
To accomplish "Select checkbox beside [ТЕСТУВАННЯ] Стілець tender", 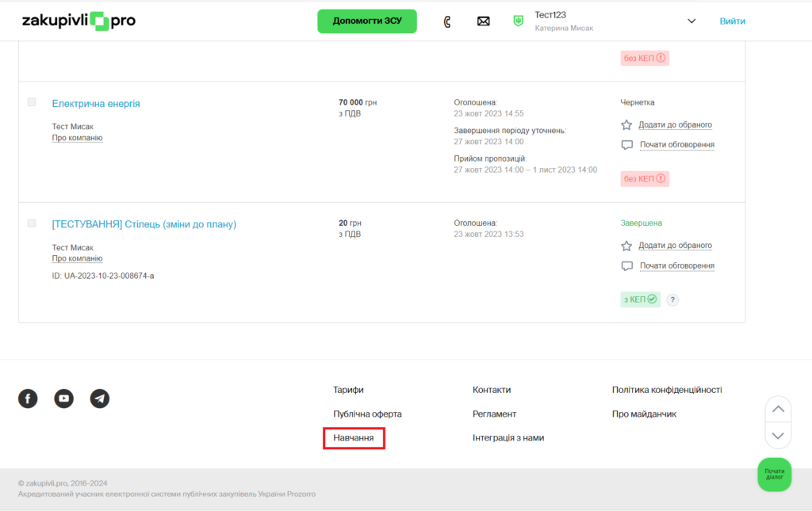I will (32, 223).
